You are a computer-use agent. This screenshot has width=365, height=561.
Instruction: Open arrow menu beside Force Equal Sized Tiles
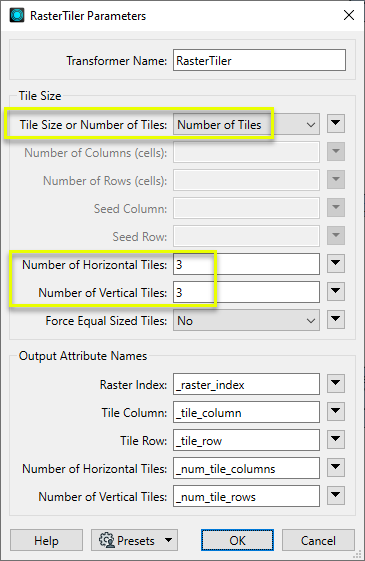point(336,319)
